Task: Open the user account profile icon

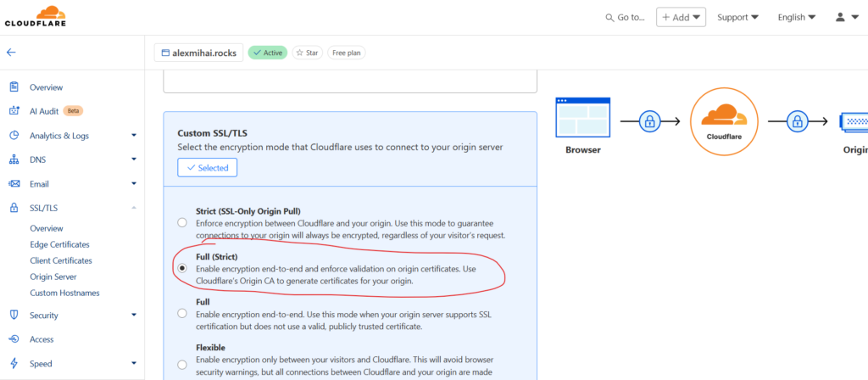Action: [x=846, y=17]
